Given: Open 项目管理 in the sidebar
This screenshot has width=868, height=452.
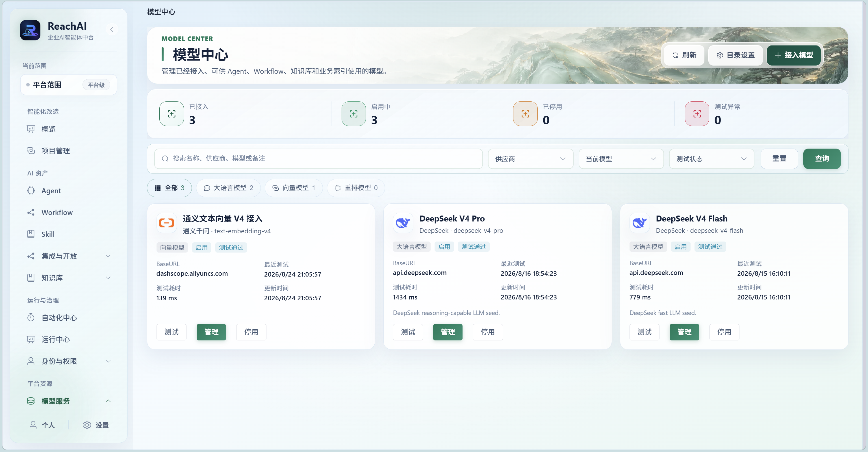Looking at the screenshot, I should point(69,151).
